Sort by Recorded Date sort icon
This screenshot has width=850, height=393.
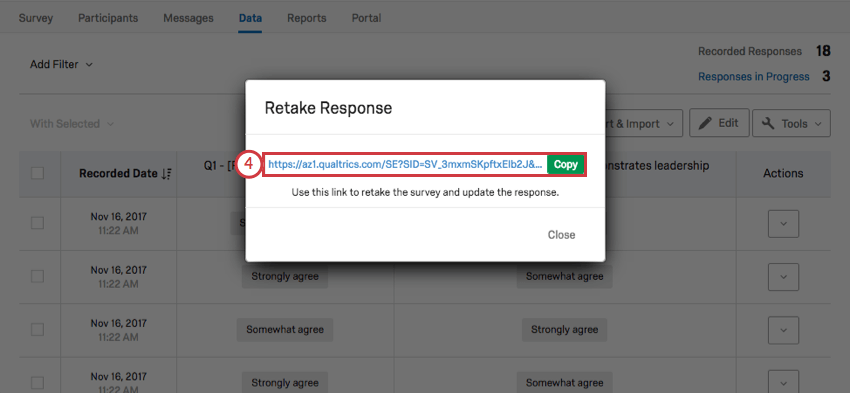166,174
